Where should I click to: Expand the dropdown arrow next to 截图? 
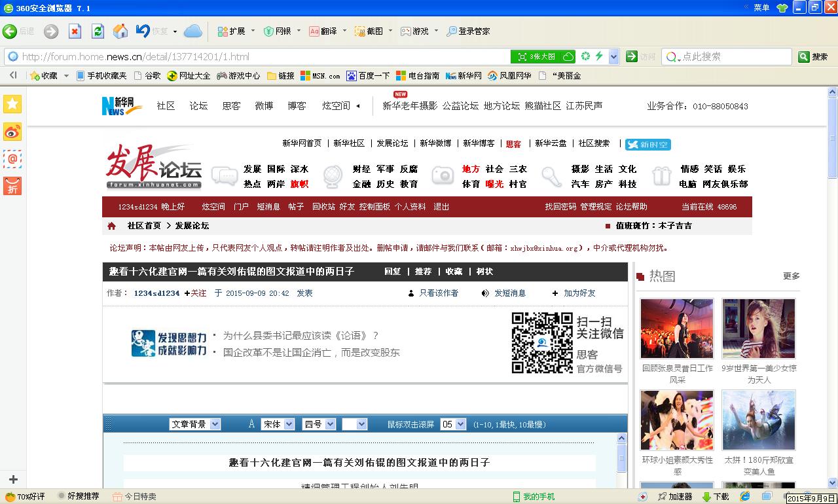tap(390, 31)
